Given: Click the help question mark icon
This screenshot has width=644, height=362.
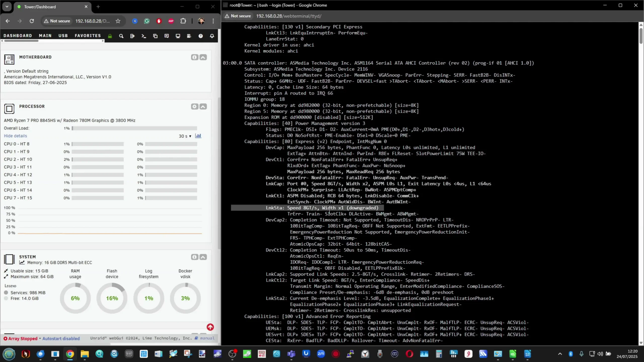Looking at the screenshot, I should point(200,36).
